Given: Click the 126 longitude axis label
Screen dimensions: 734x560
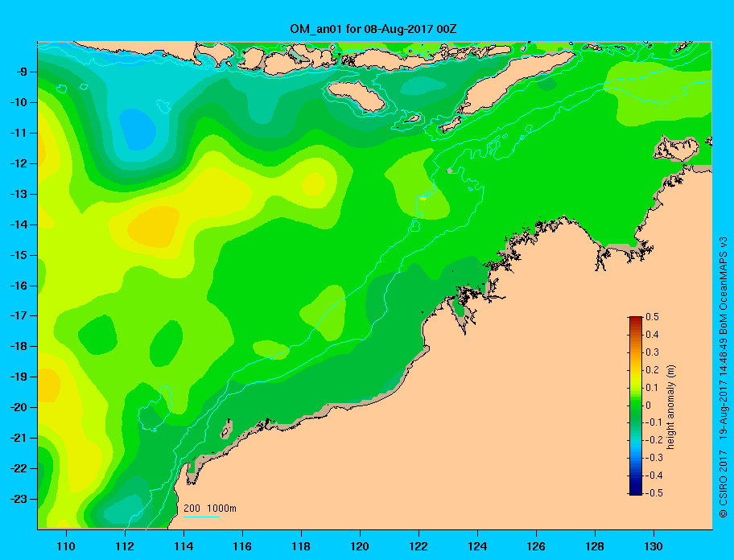Looking at the screenshot, I should (536, 546).
